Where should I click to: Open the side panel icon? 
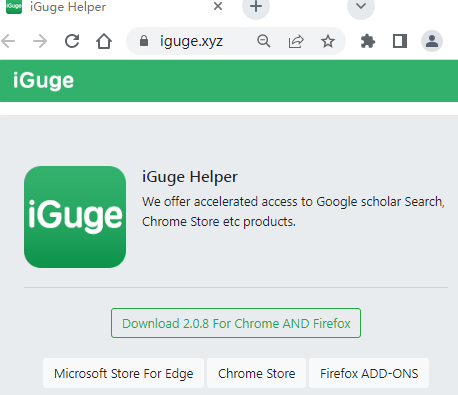click(400, 41)
